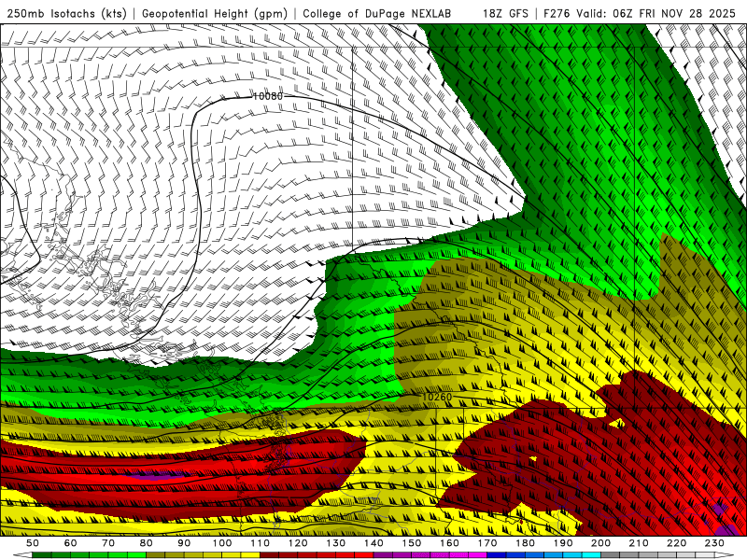Select the bright yellow swatch just before 110
Screen dimensions: 747x560
tap(250, 554)
